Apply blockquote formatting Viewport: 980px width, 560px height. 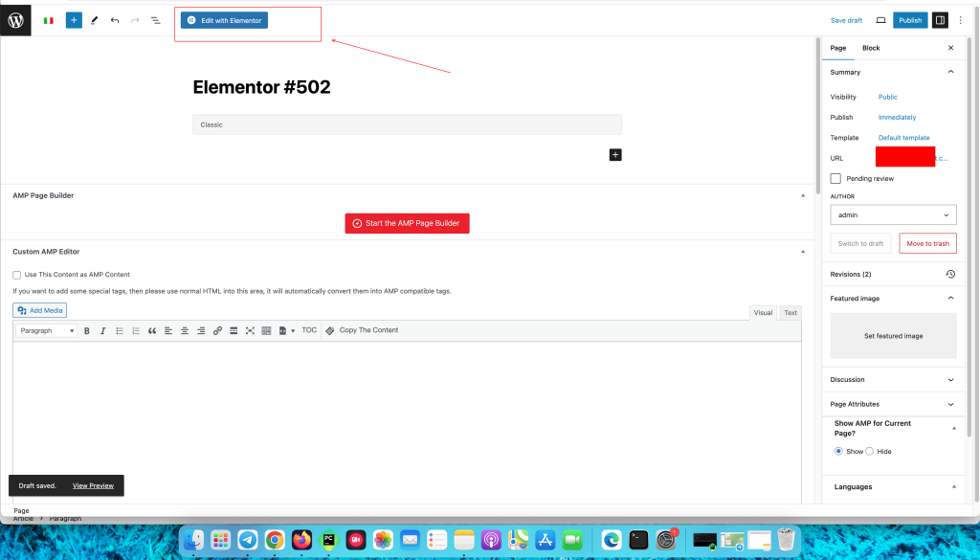(x=152, y=330)
